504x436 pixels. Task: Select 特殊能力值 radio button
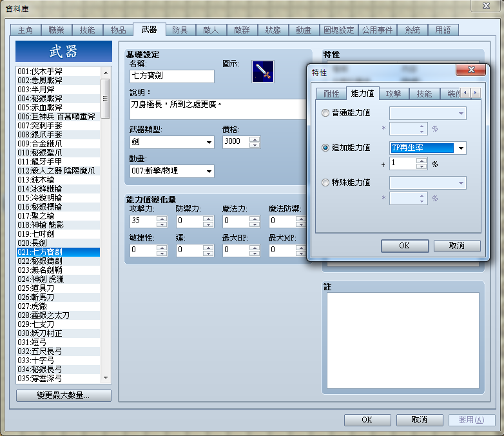(325, 183)
